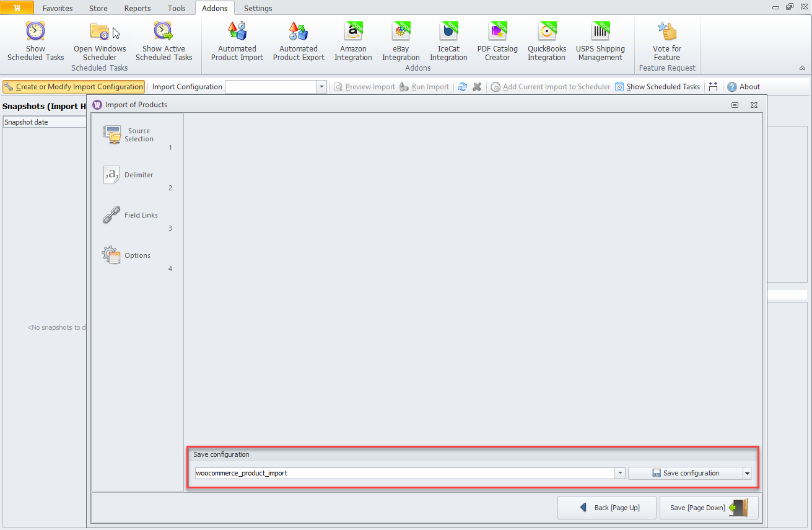
Task: Click Preview Import toolbar button
Action: [x=365, y=87]
